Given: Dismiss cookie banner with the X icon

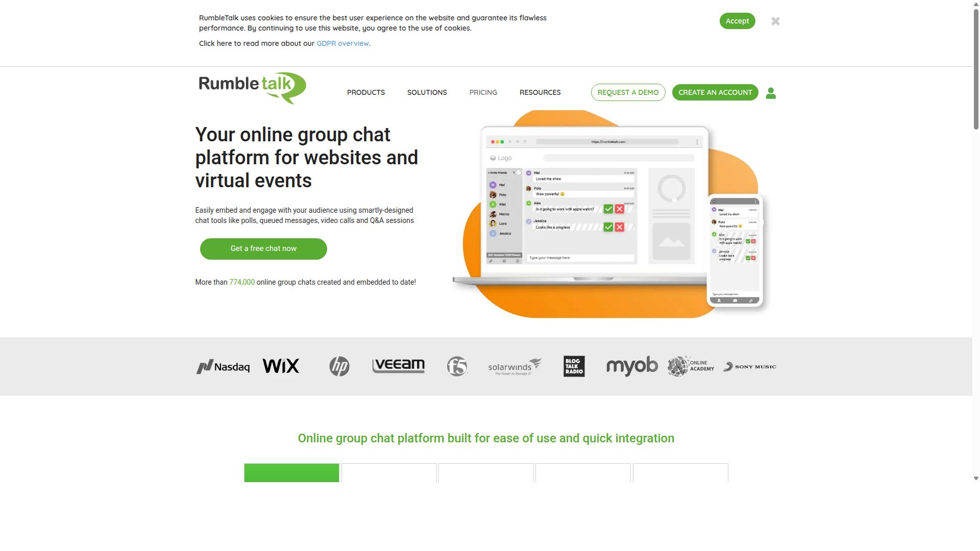Looking at the screenshot, I should pyautogui.click(x=775, y=21).
